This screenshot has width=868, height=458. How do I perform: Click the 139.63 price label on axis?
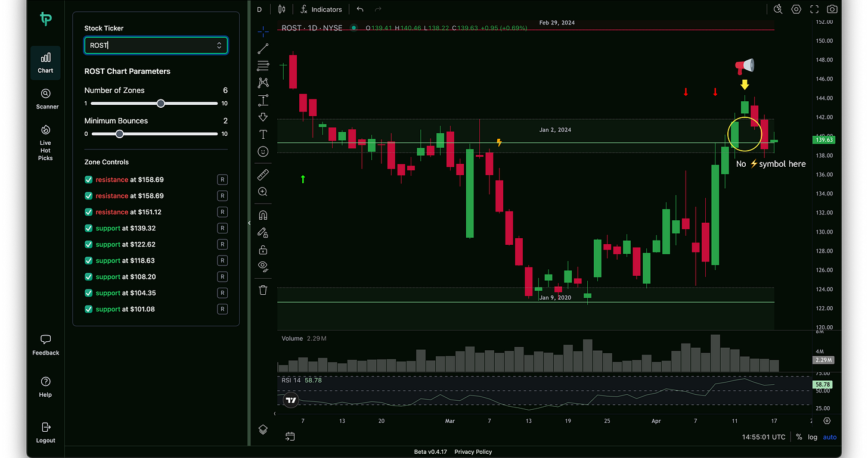click(x=823, y=139)
